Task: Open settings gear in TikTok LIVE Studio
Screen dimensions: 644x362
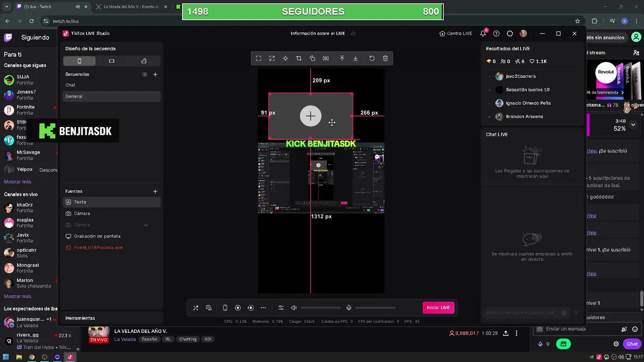Action: click(x=510, y=34)
